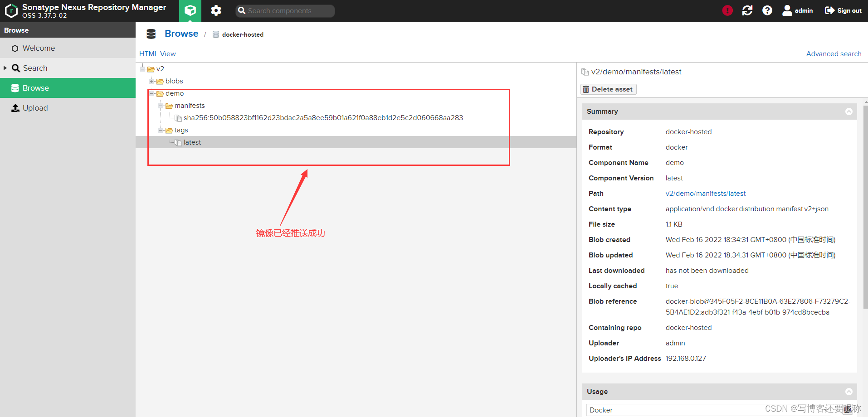This screenshot has height=417, width=868.
Task: Click the docker-hosted breadcrumb repository icon
Action: click(216, 34)
